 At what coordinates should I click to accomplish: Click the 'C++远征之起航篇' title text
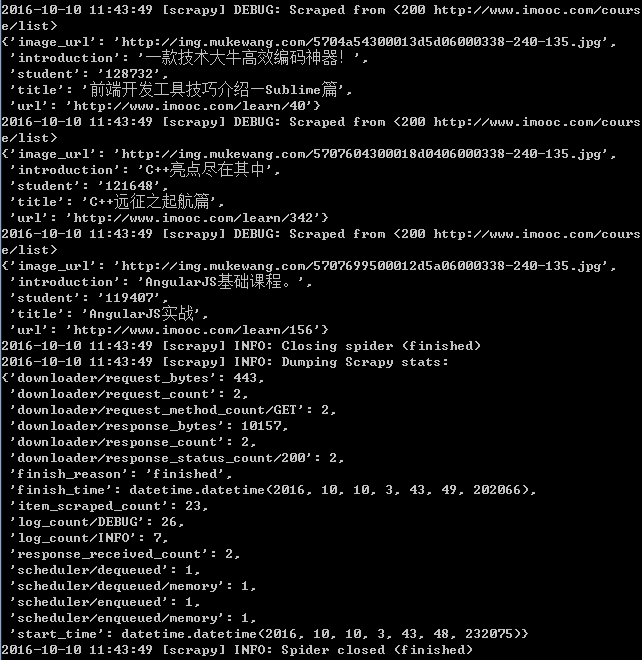pyautogui.click(x=149, y=202)
